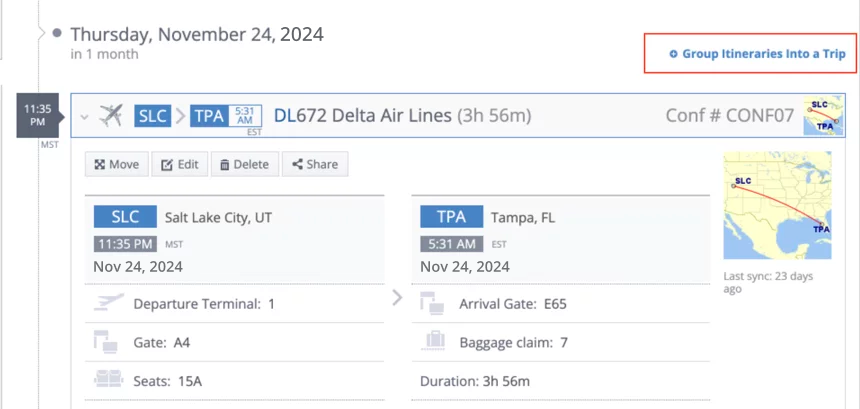Image resolution: width=860 pixels, height=409 pixels.
Task: Click the TPA badge in flight header
Action: [x=209, y=116]
